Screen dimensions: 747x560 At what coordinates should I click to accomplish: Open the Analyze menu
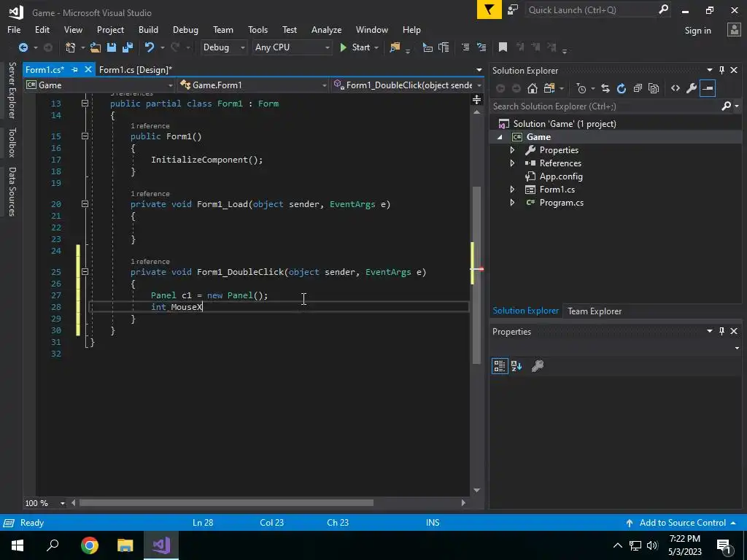tap(326, 29)
